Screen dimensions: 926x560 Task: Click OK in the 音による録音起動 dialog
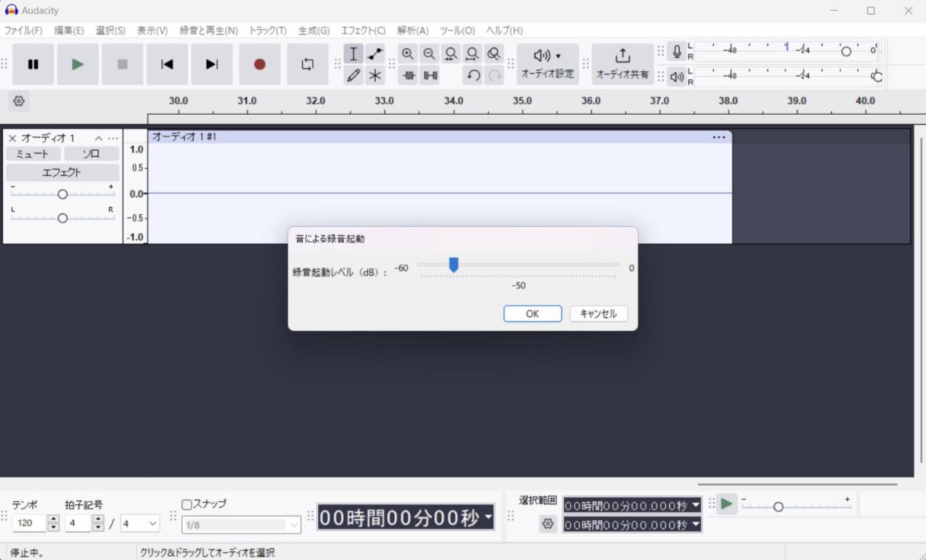tap(533, 314)
